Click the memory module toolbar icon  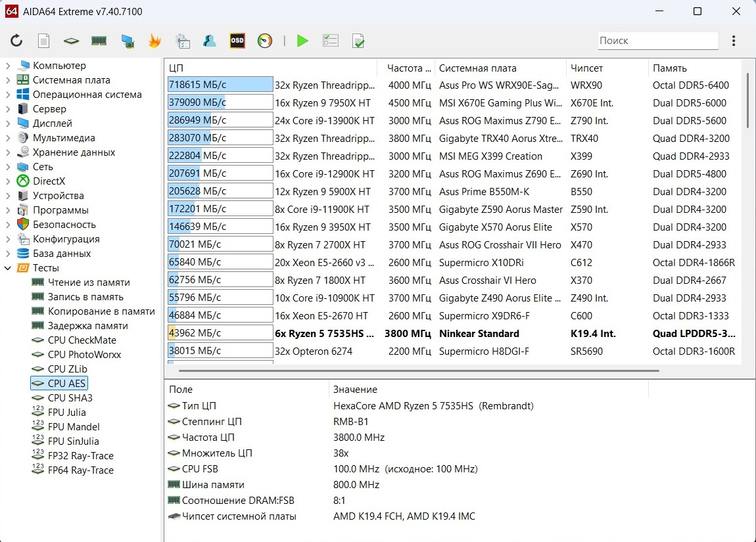tap(99, 41)
